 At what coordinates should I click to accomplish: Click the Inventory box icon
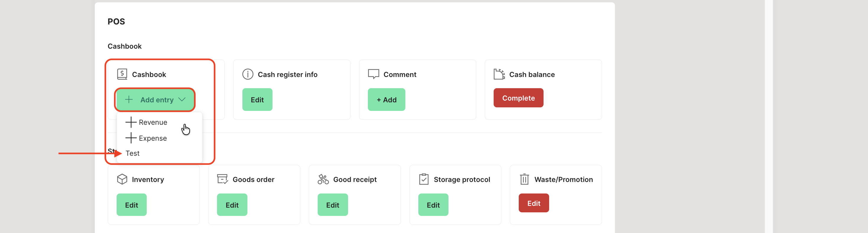tap(122, 179)
